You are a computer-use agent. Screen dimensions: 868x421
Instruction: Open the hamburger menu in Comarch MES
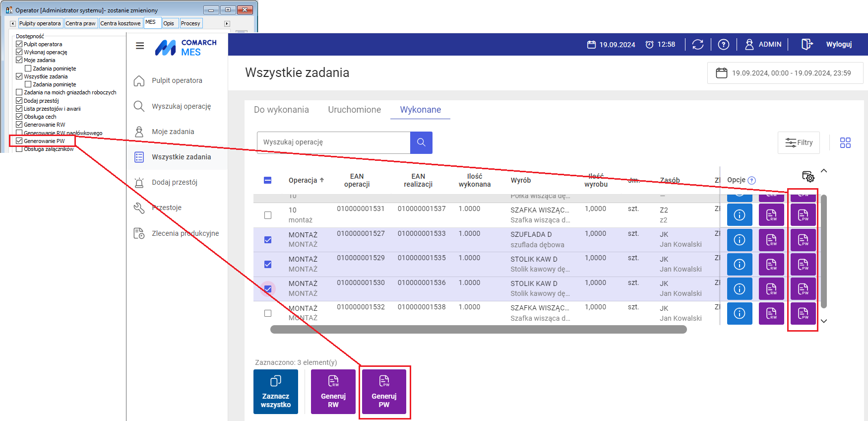pos(140,46)
